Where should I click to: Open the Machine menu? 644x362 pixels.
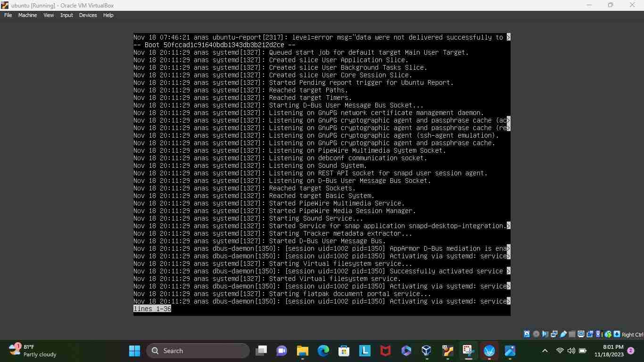point(27,15)
